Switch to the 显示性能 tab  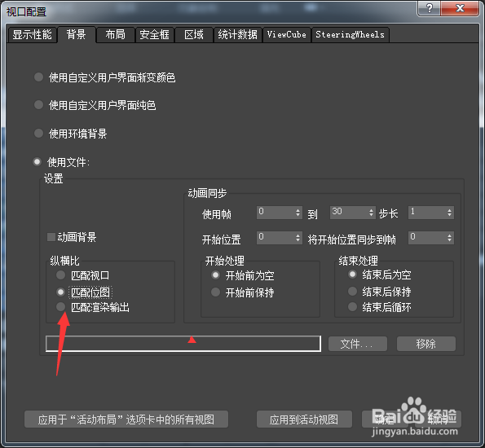click(32, 35)
